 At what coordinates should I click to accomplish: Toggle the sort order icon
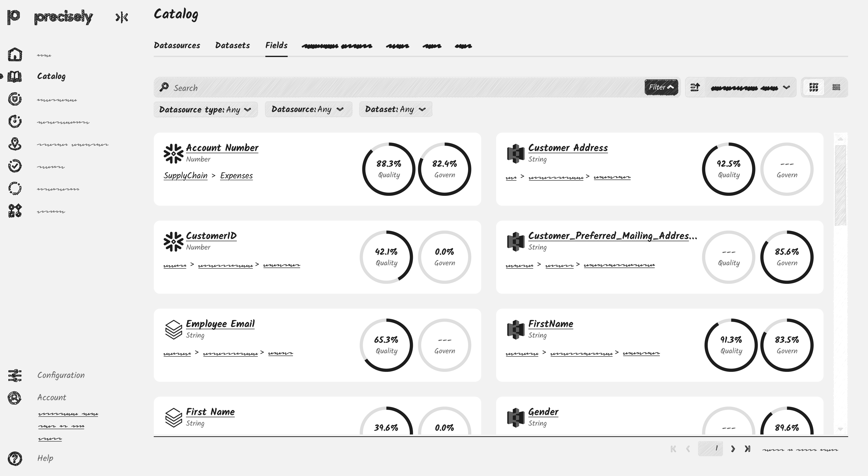(x=695, y=88)
